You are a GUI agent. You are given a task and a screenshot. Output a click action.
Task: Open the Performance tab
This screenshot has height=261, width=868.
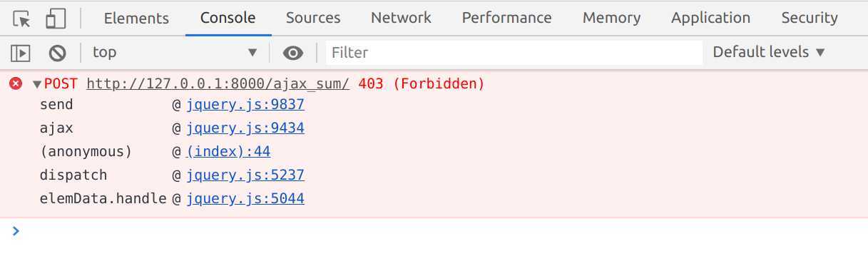point(506,18)
